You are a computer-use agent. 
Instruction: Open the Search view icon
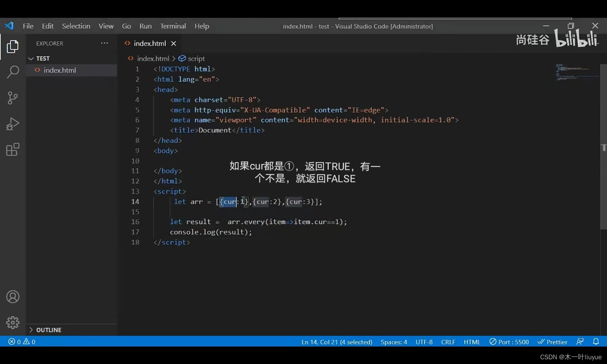[12, 72]
